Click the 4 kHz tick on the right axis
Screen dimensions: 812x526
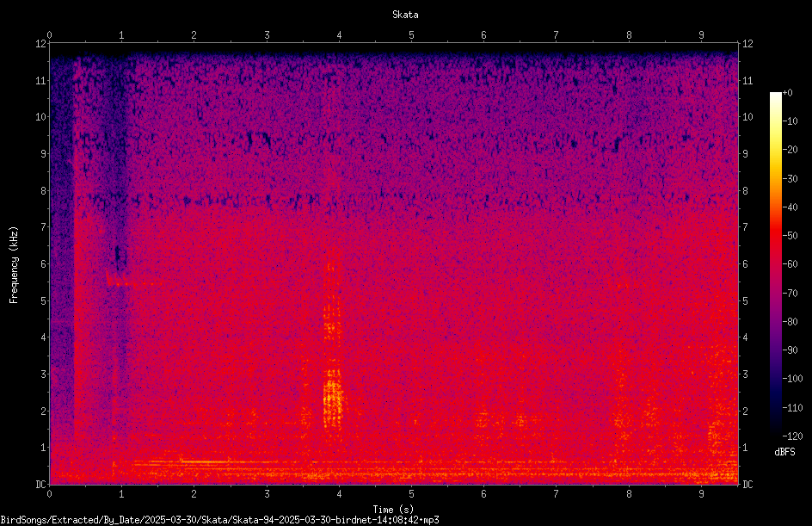[745, 337]
